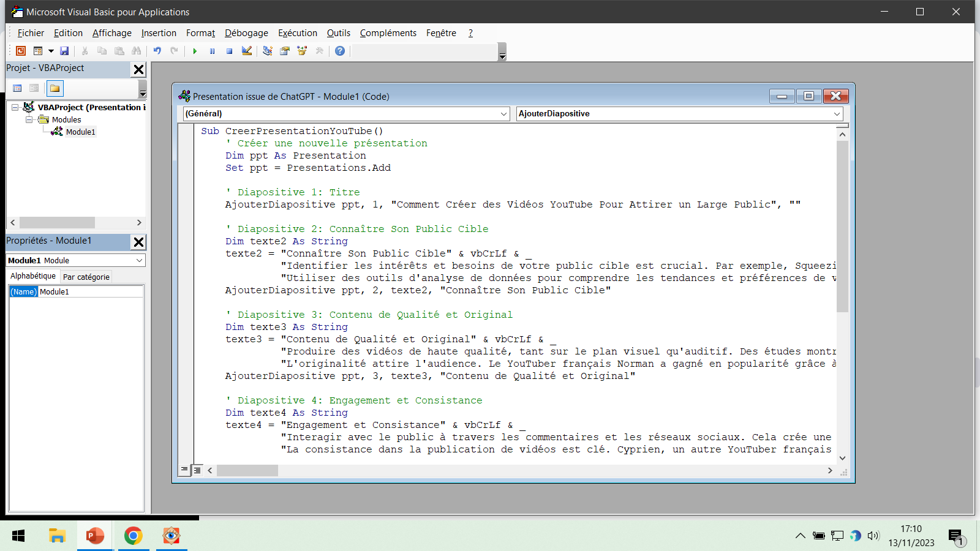Select the View Code icon in Project panel
980x551 pixels.
(17, 88)
